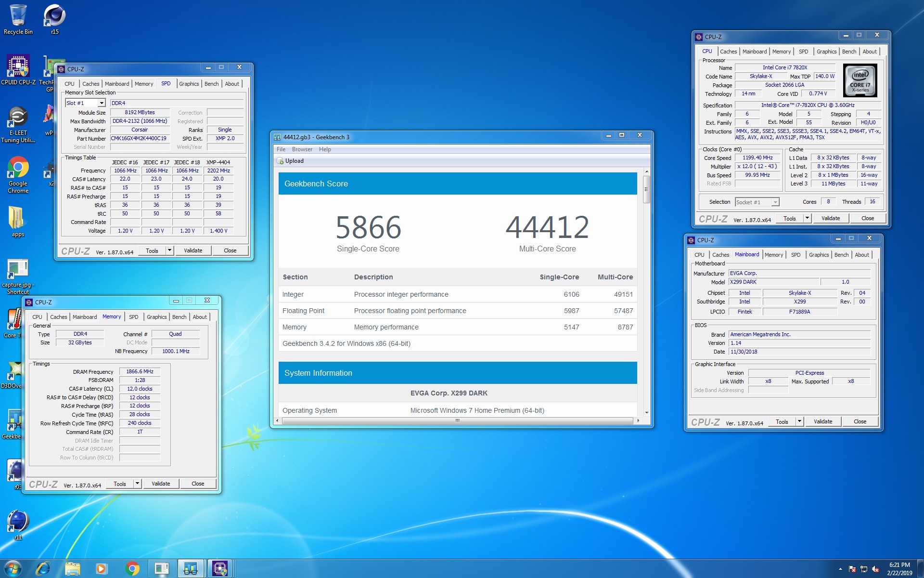Open the apps folder on the desktop
The image size is (924, 578).
[18, 222]
